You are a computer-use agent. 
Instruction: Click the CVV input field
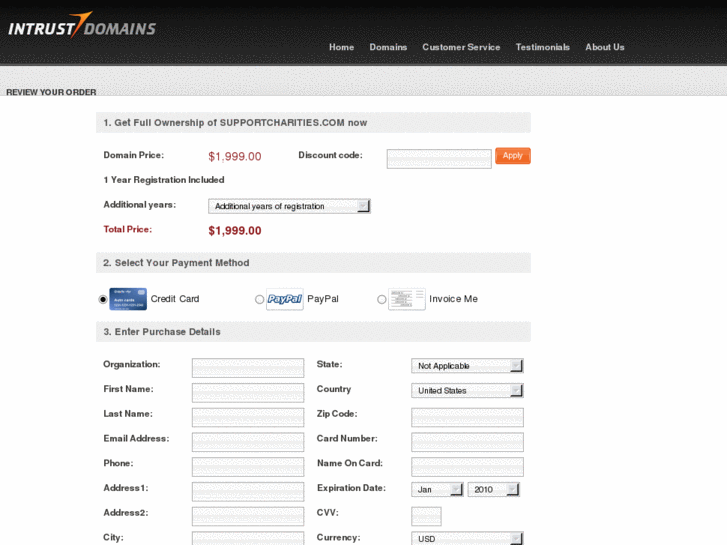(426, 516)
